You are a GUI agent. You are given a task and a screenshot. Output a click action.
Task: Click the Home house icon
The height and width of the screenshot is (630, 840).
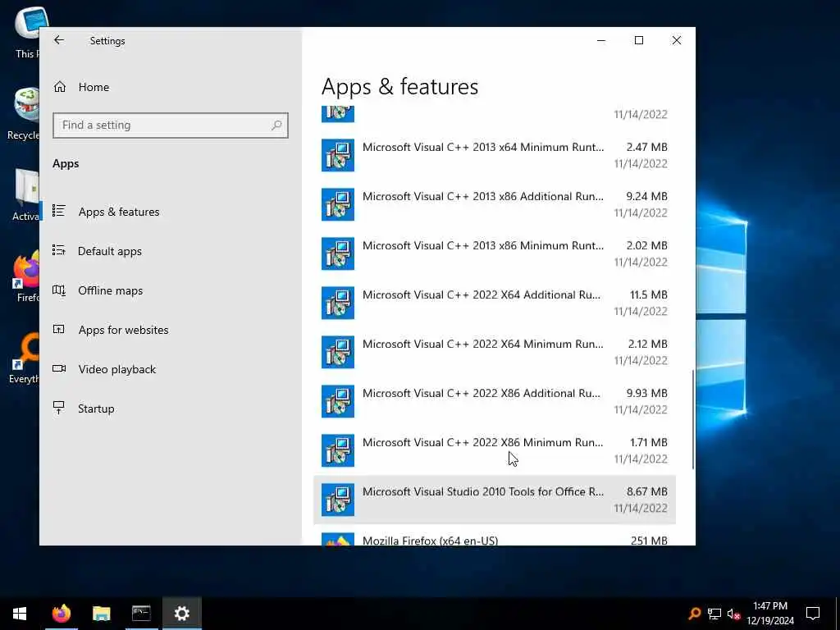coord(59,87)
